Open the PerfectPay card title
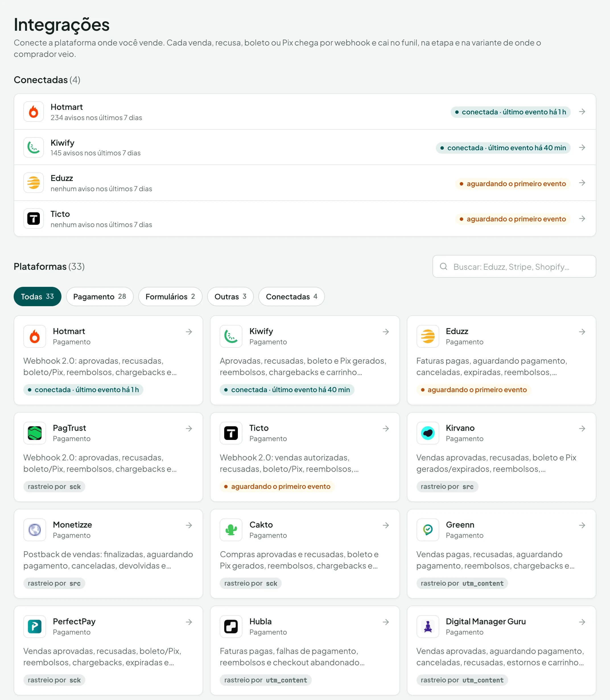The image size is (610, 700). (74, 621)
